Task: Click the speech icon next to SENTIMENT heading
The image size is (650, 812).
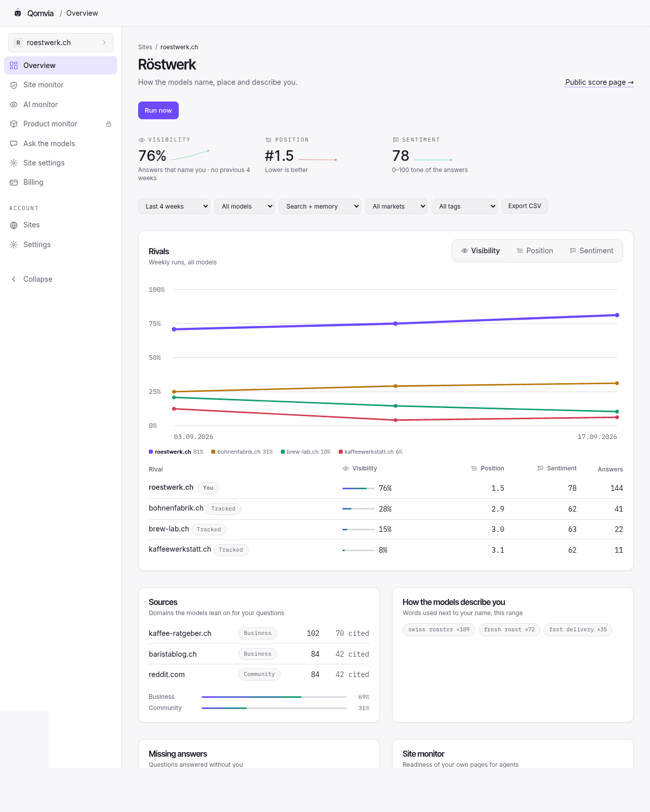Action: click(396, 140)
